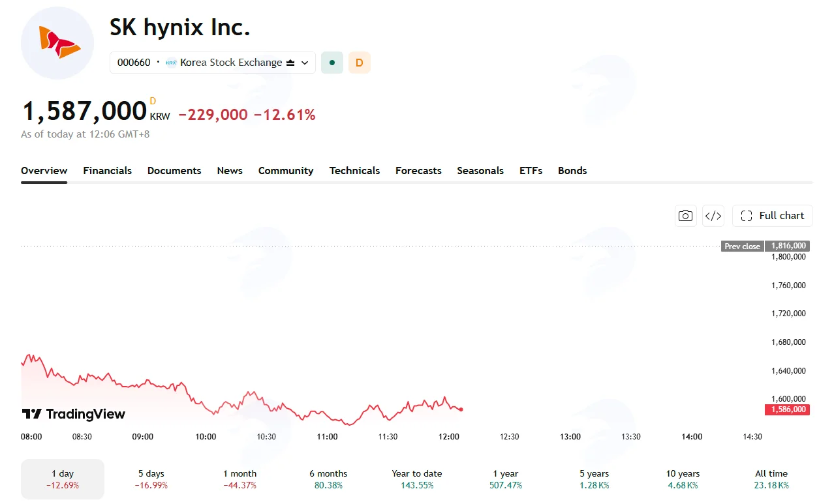Click the 08:00 time axis label

(x=31, y=437)
